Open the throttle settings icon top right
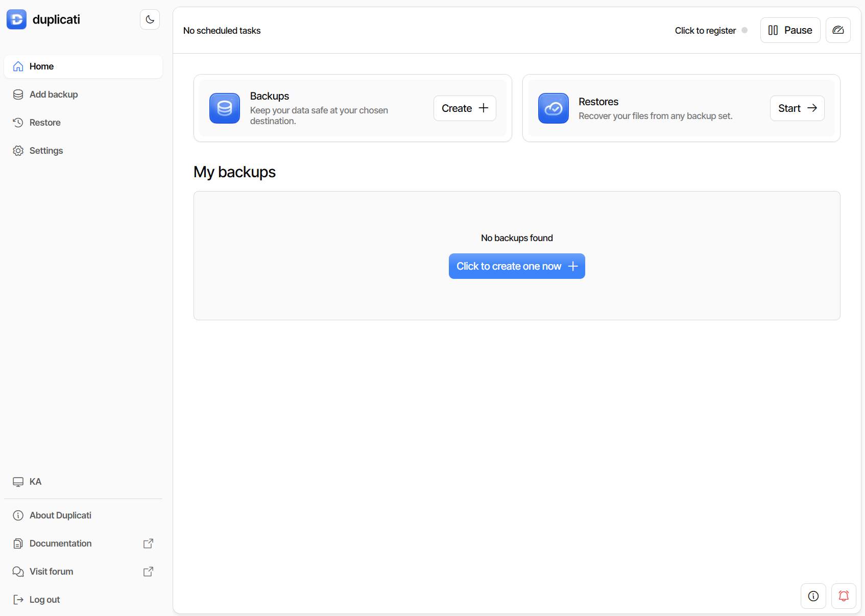This screenshot has width=865, height=616. [838, 30]
